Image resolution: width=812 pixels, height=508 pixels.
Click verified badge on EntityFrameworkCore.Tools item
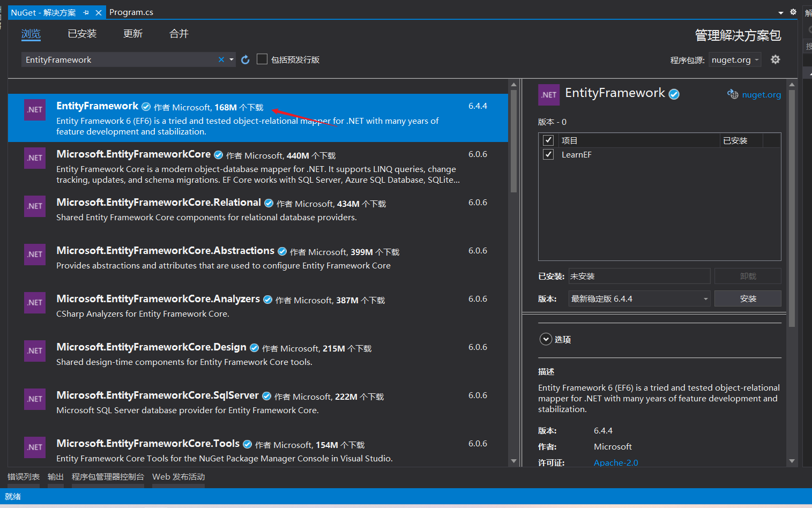tap(247, 444)
